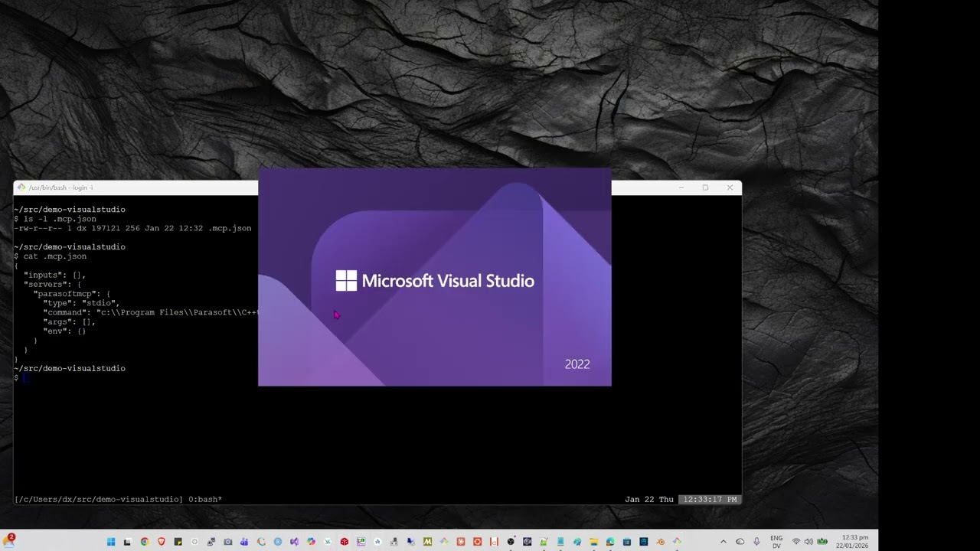Click the microphone tray icon
Image resolution: width=980 pixels, height=551 pixels.
click(756, 542)
